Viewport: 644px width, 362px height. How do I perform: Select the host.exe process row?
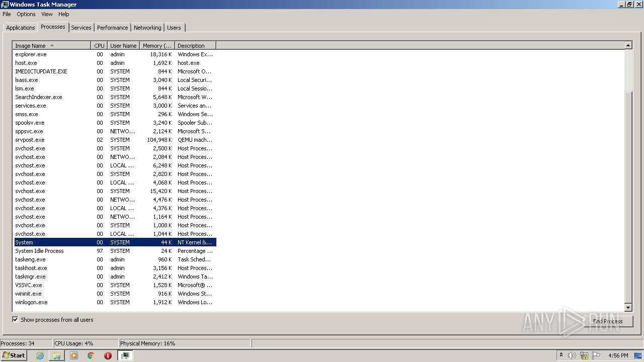click(115, 63)
